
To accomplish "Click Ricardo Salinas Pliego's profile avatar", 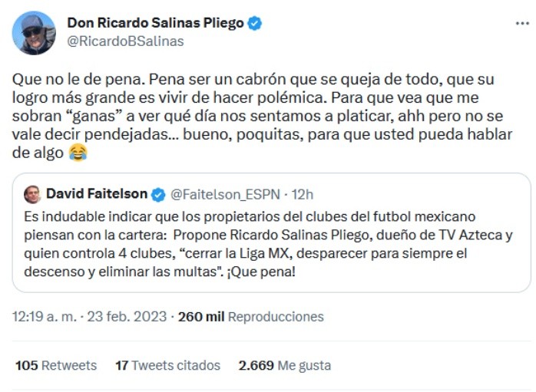I will [x=34, y=33].
